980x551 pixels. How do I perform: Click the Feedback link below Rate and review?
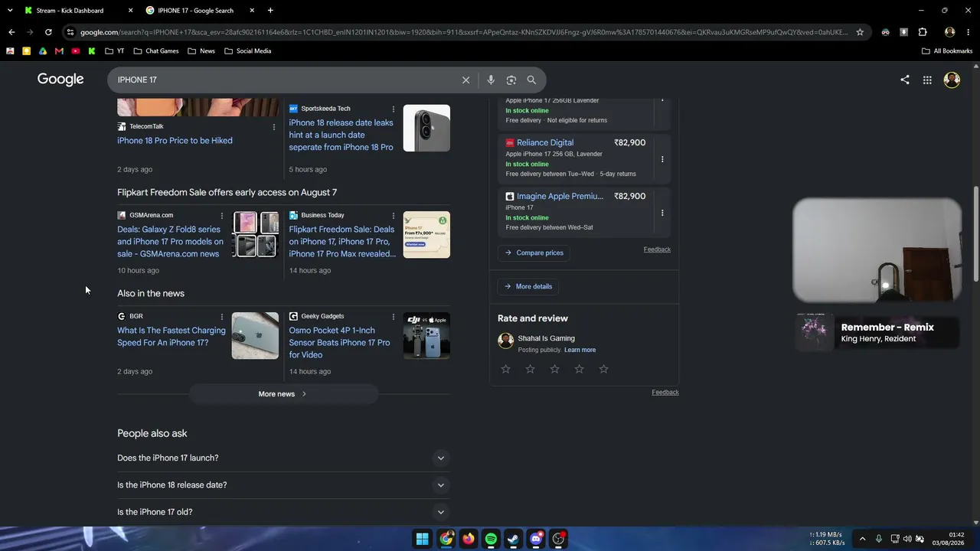pos(665,393)
